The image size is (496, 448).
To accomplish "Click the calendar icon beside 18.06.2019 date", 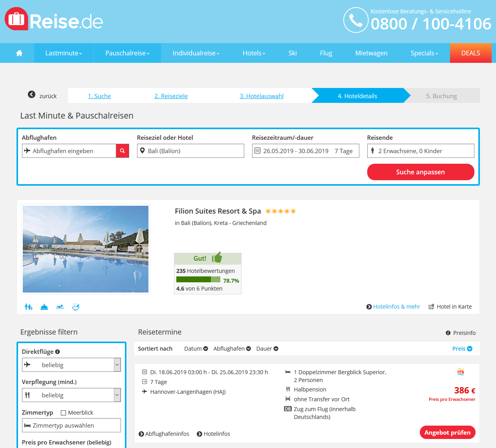I will [145, 372].
